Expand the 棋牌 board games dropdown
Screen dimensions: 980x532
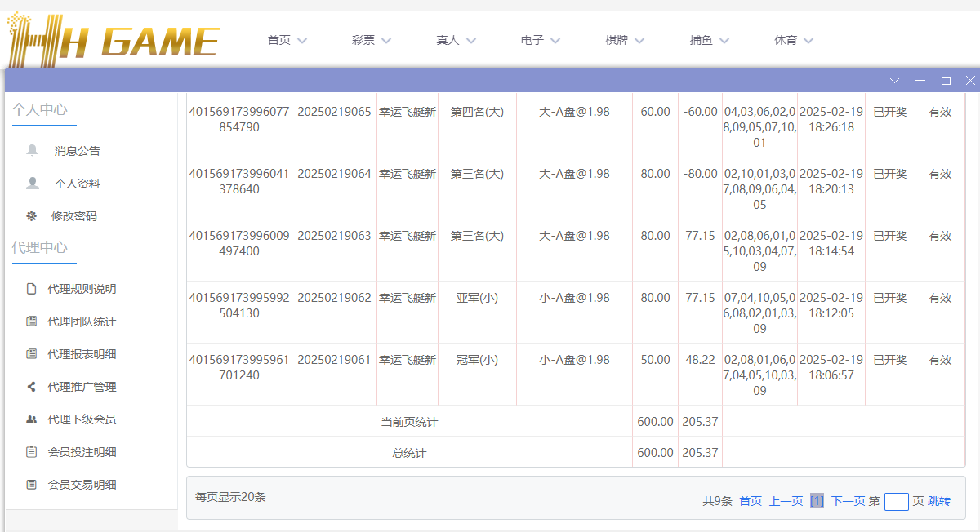625,39
